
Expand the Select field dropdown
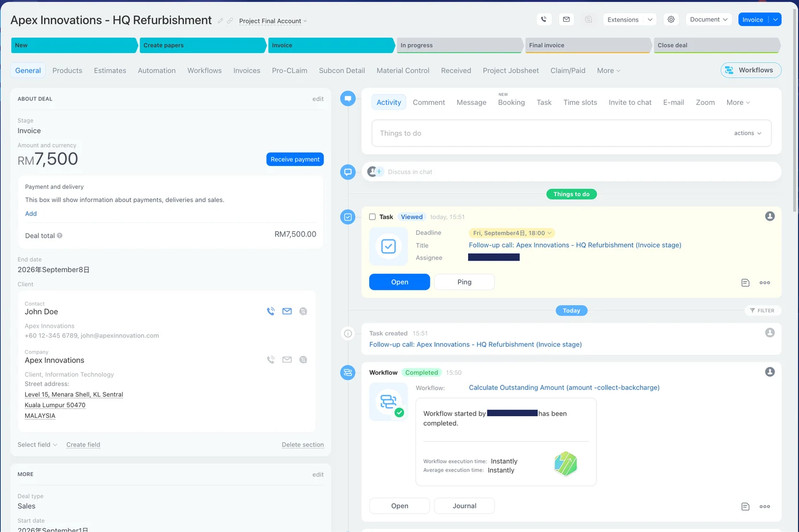[38, 445]
